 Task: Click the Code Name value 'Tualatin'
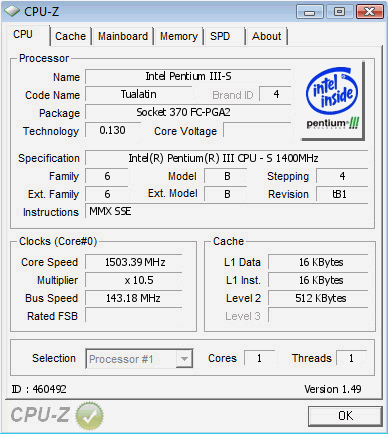point(139,94)
